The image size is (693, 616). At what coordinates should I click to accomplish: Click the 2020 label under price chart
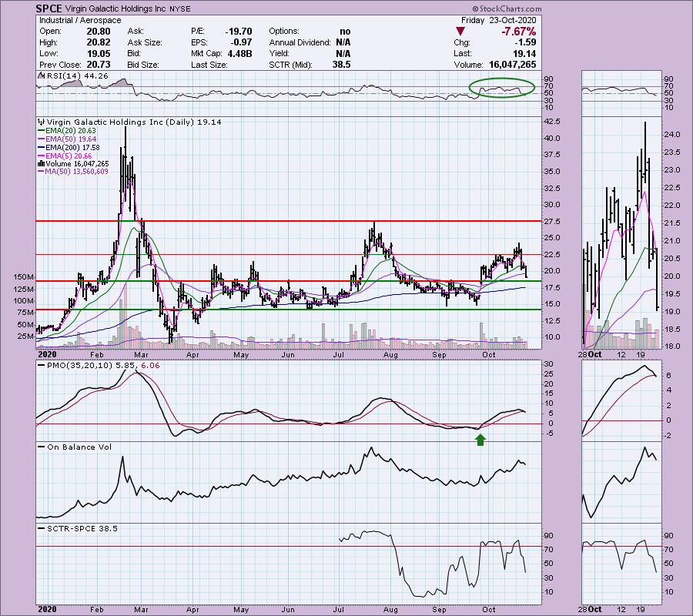coord(47,355)
